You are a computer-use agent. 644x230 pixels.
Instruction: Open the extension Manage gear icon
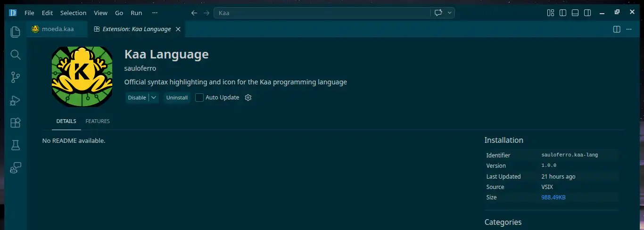click(x=248, y=98)
